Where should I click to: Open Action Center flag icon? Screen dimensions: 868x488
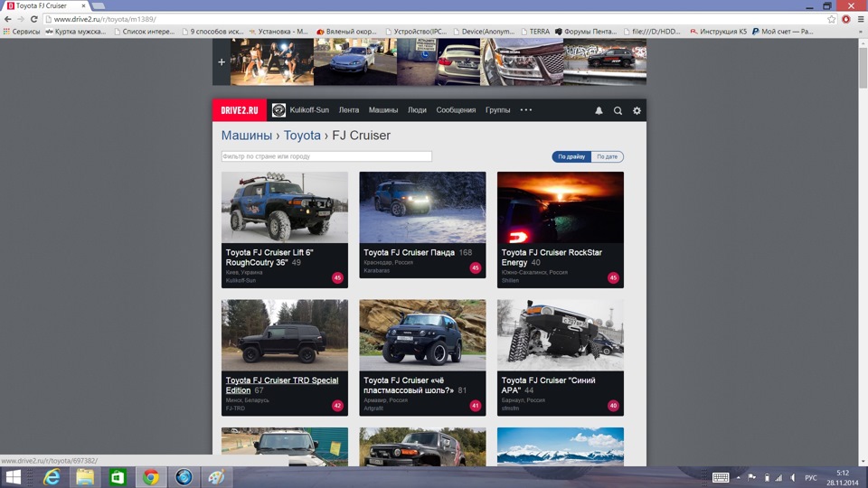coord(751,477)
